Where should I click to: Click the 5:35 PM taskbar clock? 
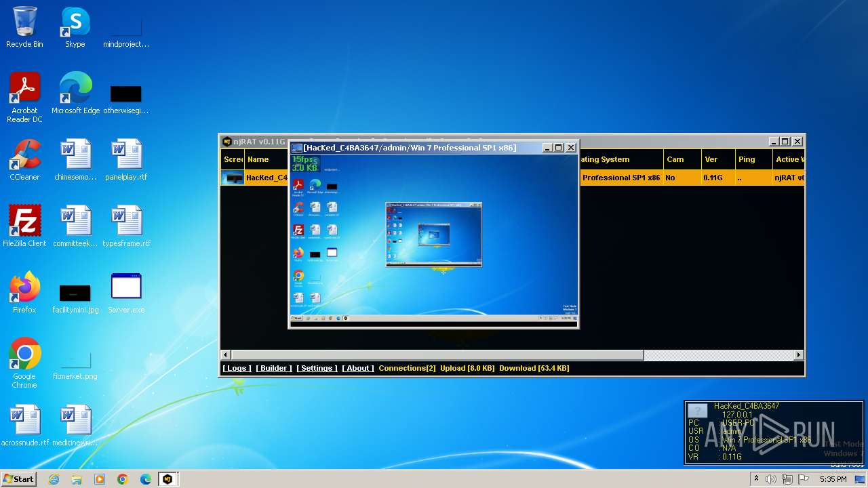pos(833,479)
